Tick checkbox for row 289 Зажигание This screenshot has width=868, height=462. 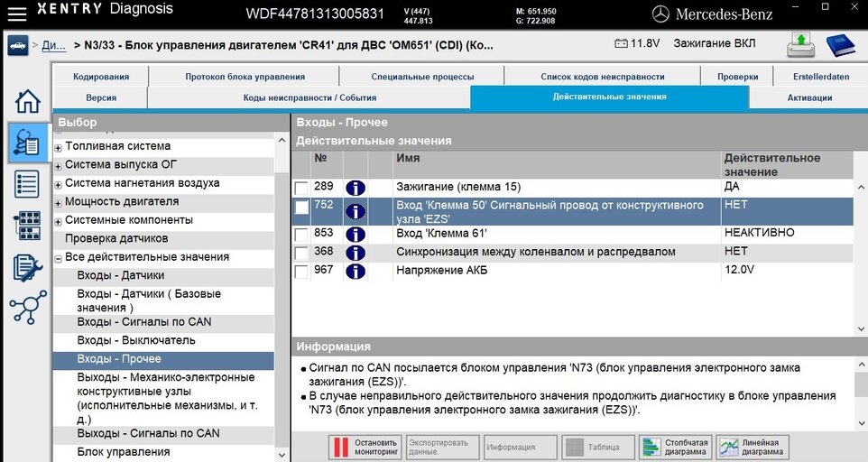click(301, 188)
